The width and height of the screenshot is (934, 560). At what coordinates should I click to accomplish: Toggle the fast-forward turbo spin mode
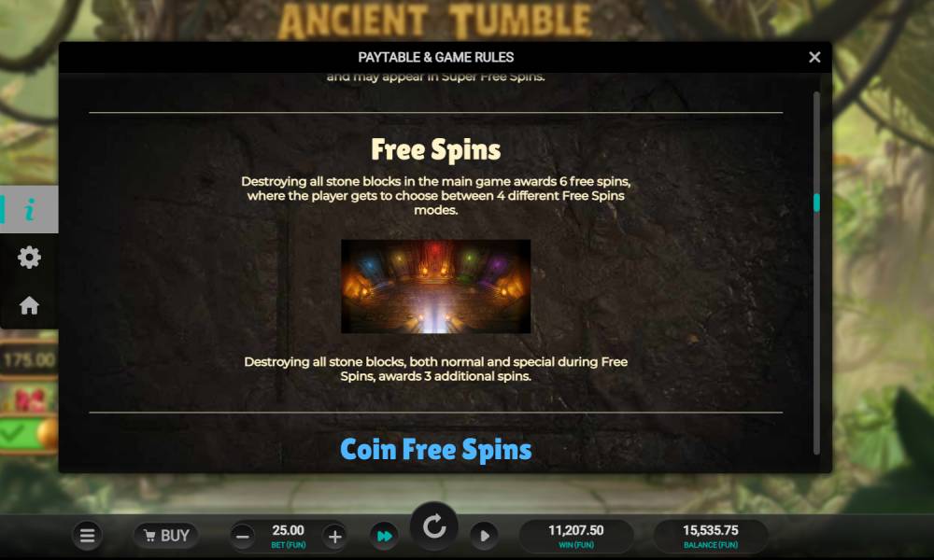point(384,536)
